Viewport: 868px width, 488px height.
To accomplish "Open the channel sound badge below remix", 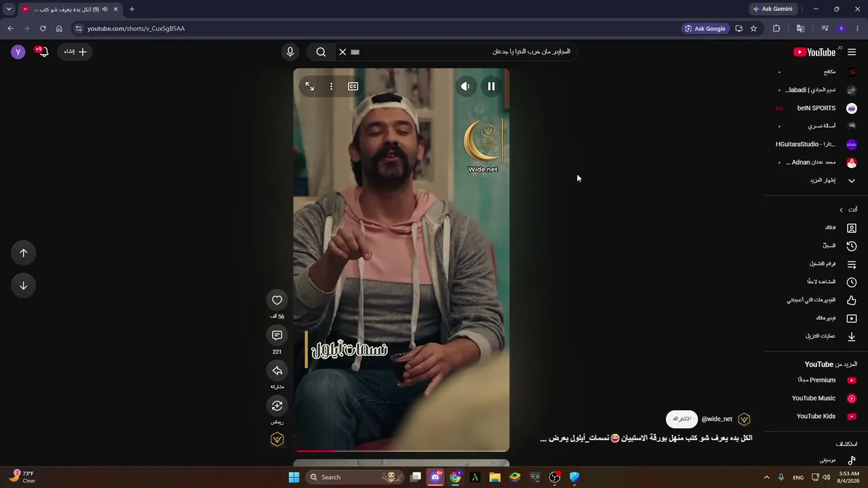I will coord(277,440).
